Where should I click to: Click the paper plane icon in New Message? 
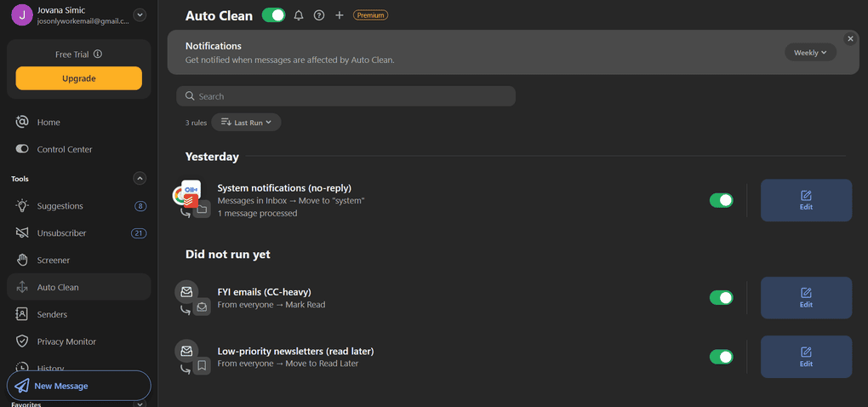[22, 386]
